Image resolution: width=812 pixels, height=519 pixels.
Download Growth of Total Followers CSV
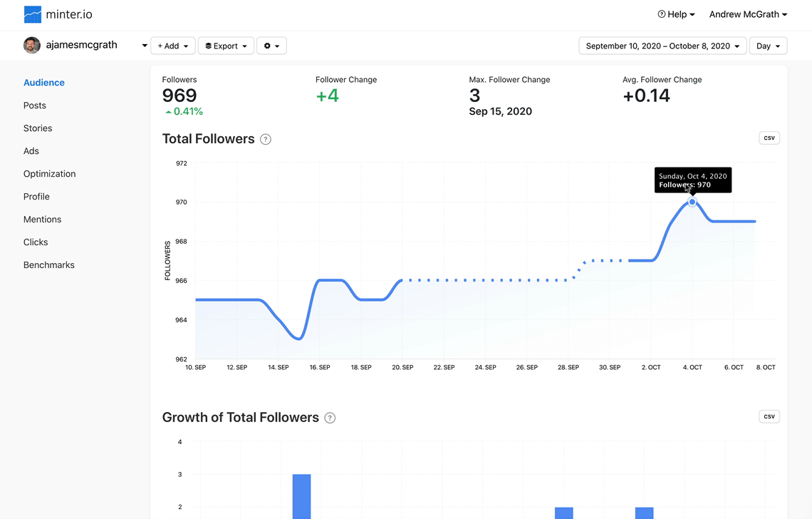[x=769, y=416]
